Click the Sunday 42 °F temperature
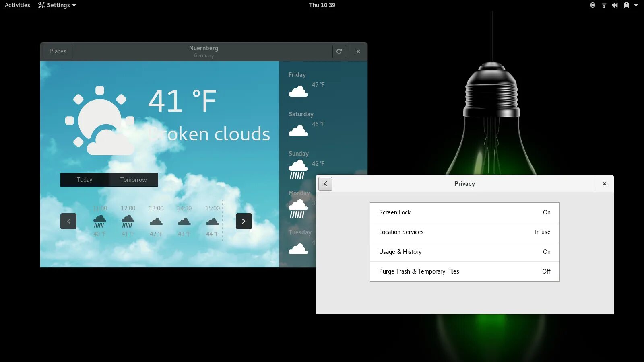The height and width of the screenshot is (362, 644). [318, 164]
